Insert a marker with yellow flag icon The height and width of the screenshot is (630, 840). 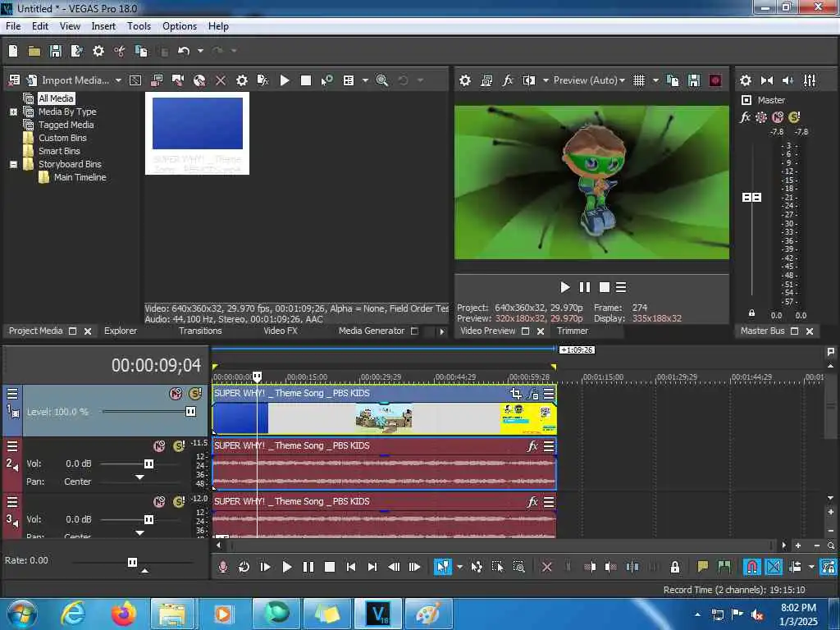point(703,567)
